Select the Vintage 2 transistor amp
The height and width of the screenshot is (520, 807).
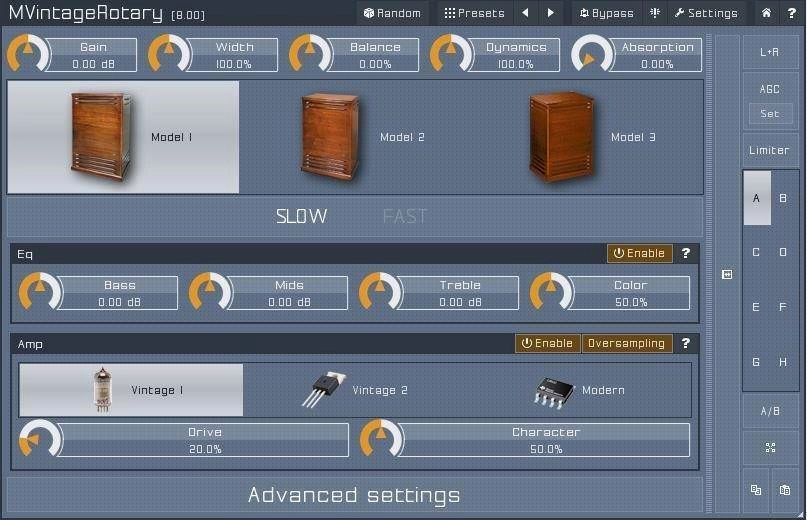(x=355, y=390)
